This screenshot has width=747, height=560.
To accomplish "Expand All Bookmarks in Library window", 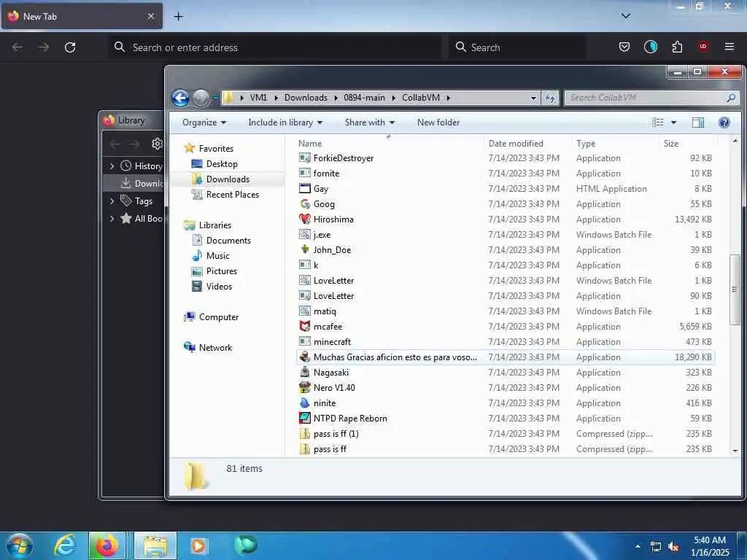I will [x=112, y=219].
